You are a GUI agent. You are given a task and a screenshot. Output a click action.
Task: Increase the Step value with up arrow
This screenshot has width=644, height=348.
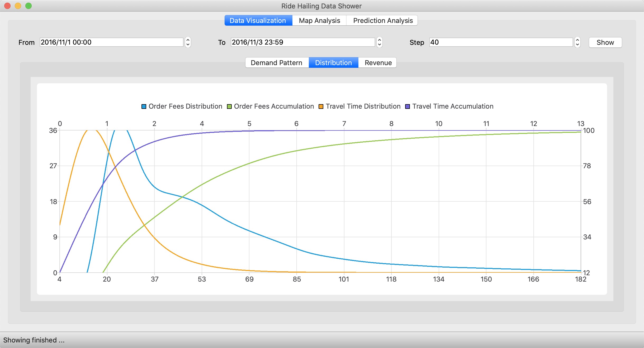pos(577,40)
